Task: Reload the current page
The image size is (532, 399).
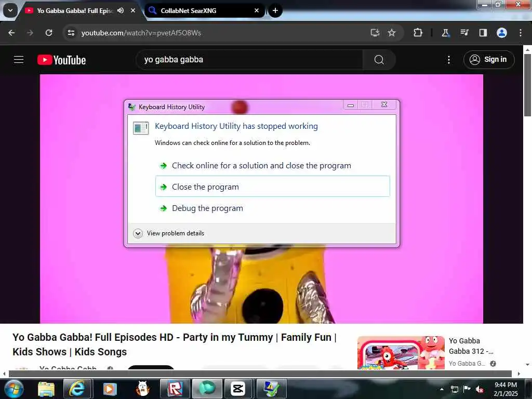Action: [x=49, y=33]
